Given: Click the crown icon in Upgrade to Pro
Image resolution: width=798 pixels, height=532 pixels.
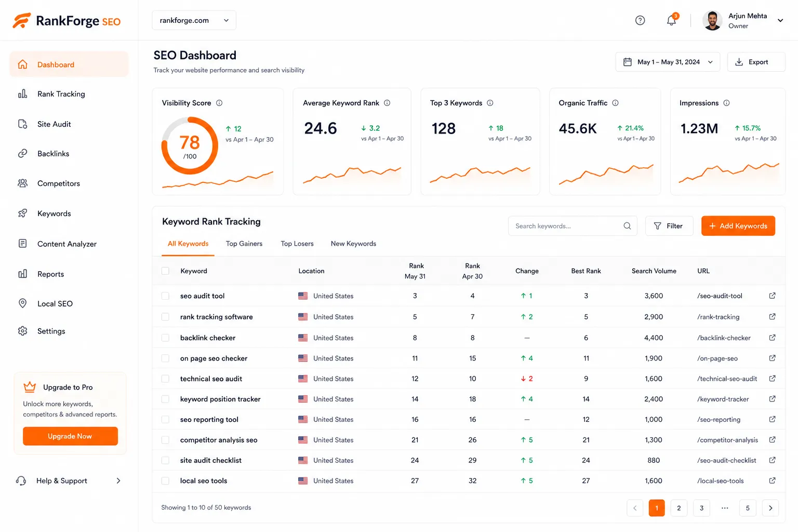Looking at the screenshot, I should 30,387.
